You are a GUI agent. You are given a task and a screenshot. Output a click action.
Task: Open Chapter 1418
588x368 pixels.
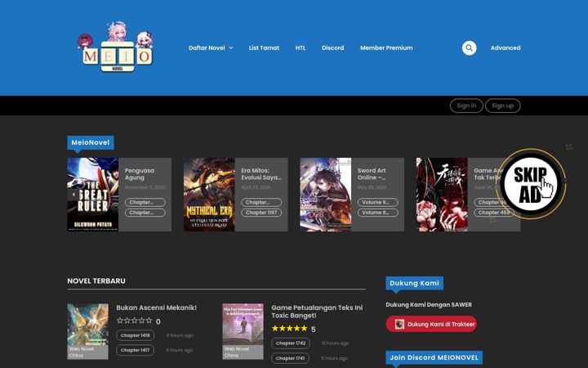click(x=135, y=335)
